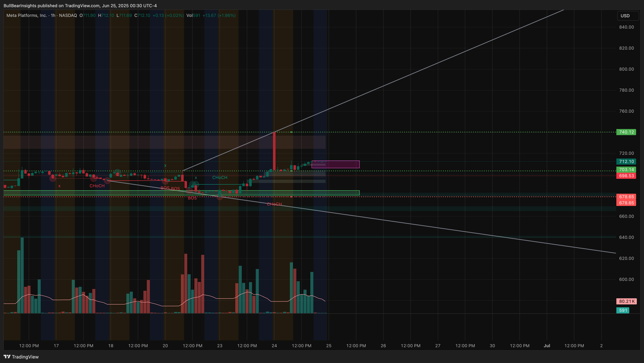Image resolution: width=644 pixels, height=363 pixels.
Task: Click the date 25 on time axis
Action: pyautogui.click(x=329, y=345)
